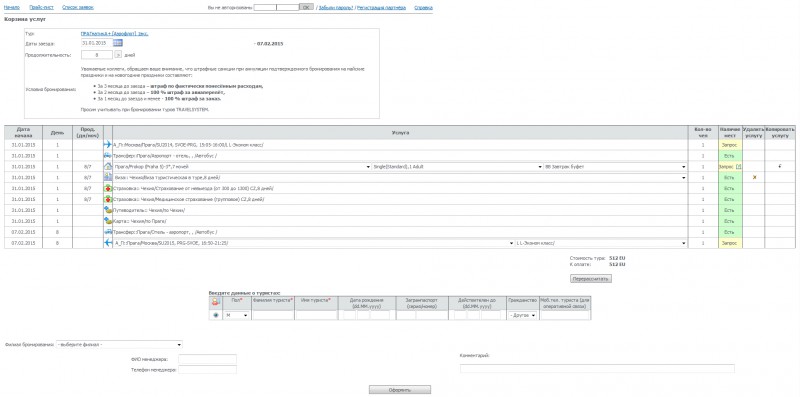The image size is (800, 397).
Task: Go to the Начало page
Action: tap(11, 8)
